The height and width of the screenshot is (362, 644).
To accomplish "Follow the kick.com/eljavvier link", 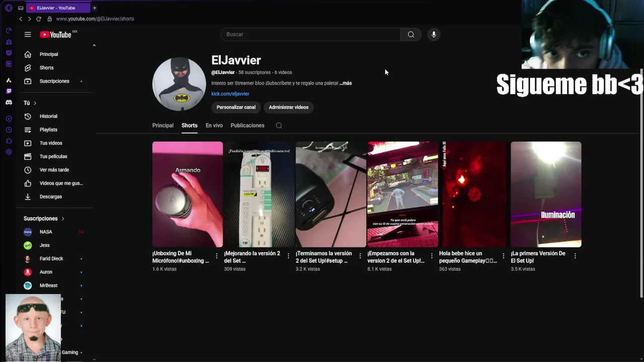I will [230, 94].
